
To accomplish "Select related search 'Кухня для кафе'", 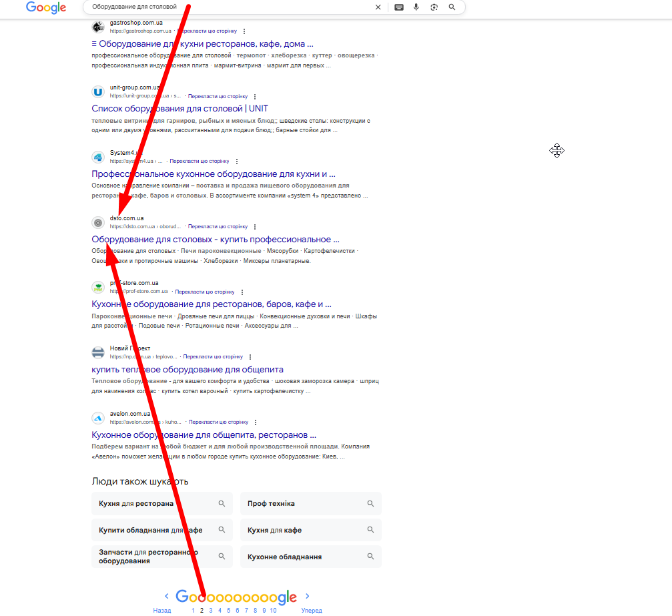I will (311, 531).
